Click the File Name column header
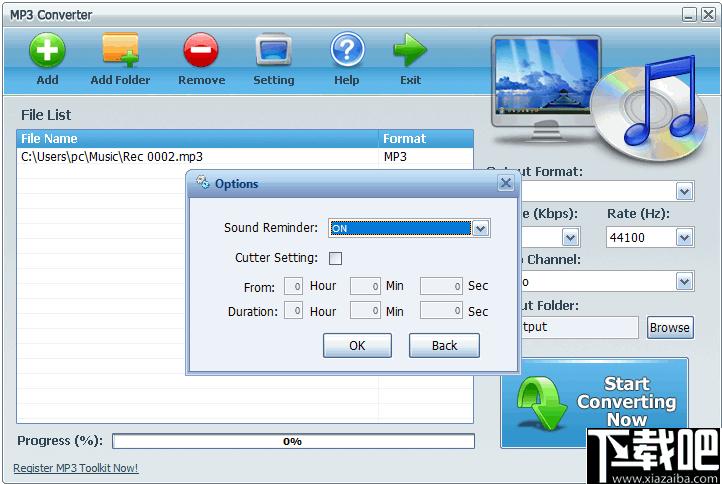 coord(198,139)
